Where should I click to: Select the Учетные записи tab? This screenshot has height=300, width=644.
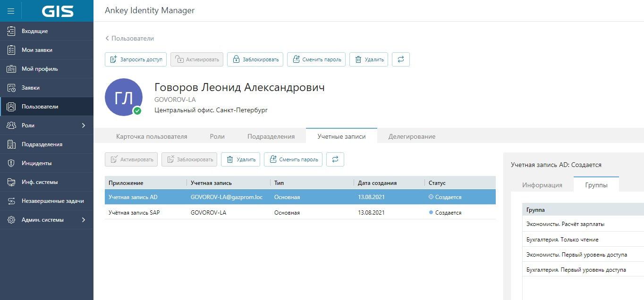point(341,136)
